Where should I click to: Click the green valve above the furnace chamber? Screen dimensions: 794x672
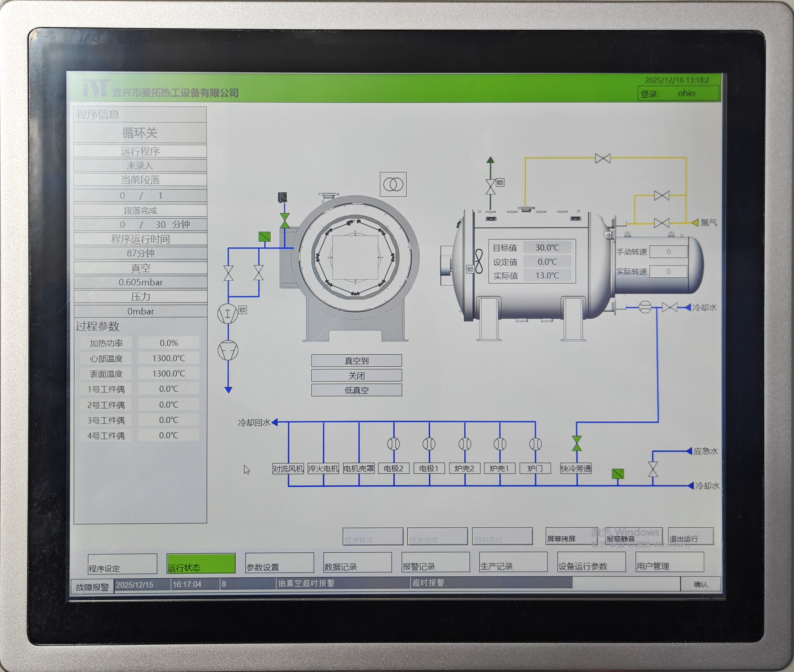pyautogui.click(x=285, y=221)
